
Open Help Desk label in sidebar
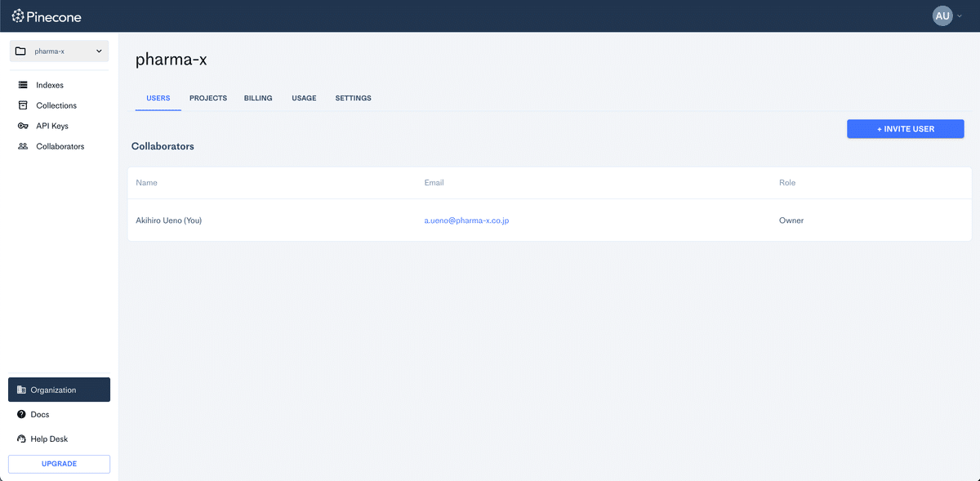tap(49, 439)
